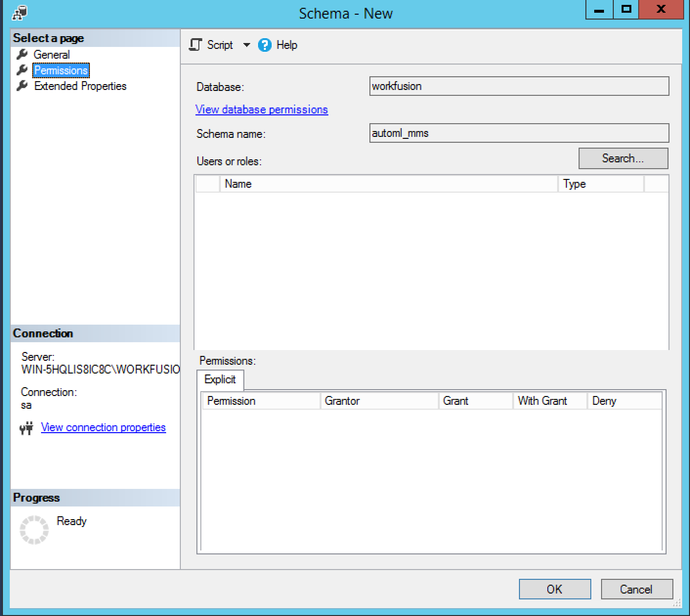The width and height of the screenshot is (690, 616).
Task: Click the Search... button for users or roles
Action: click(x=623, y=158)
